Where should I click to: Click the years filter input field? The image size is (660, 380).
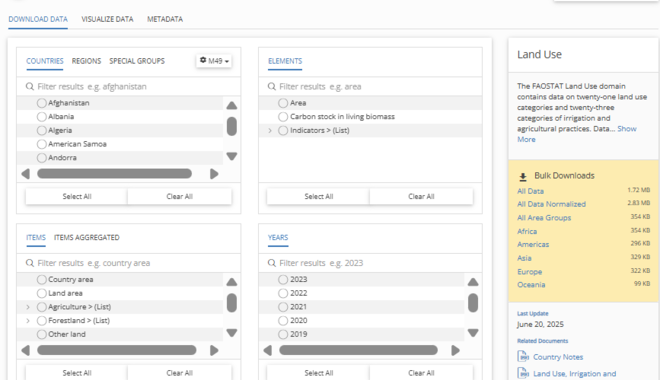coord(370,263)
